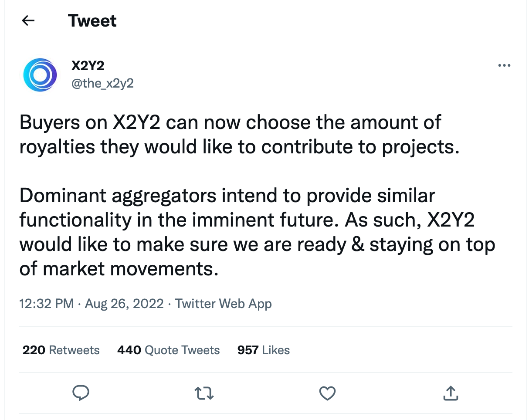Like the tweet with the heart icon
The height and width of the screenshot is (420, 529).
coord(327,393)
